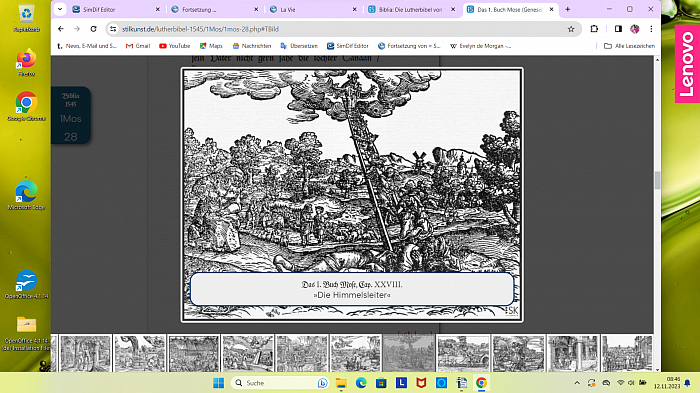
Task: Open Microsoft Edge from the taskbar
Action: pos(361,383)
